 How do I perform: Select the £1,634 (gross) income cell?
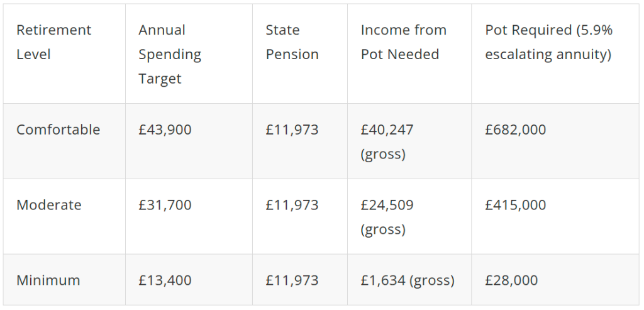point(408,280)
